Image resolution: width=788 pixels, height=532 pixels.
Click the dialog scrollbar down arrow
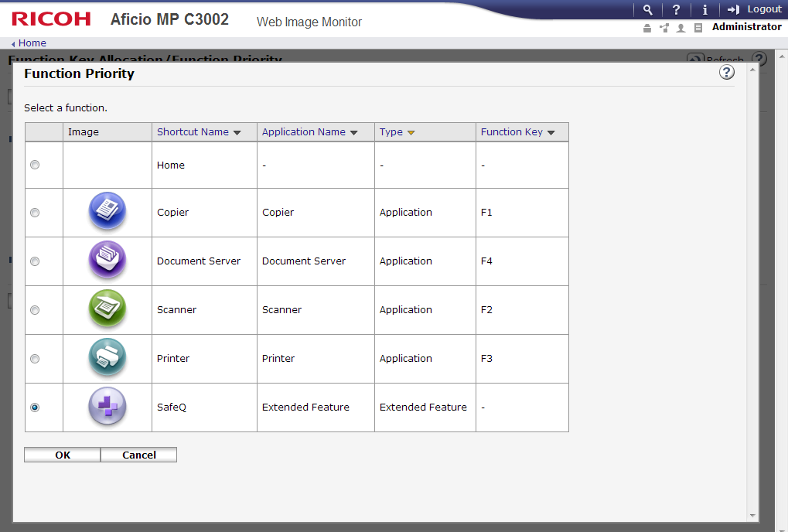pos(752,516)
